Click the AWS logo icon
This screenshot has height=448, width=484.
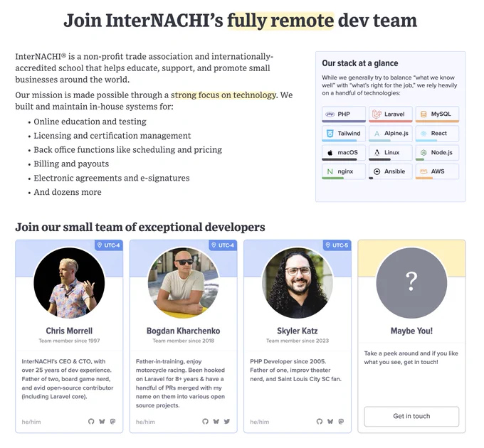423,171
